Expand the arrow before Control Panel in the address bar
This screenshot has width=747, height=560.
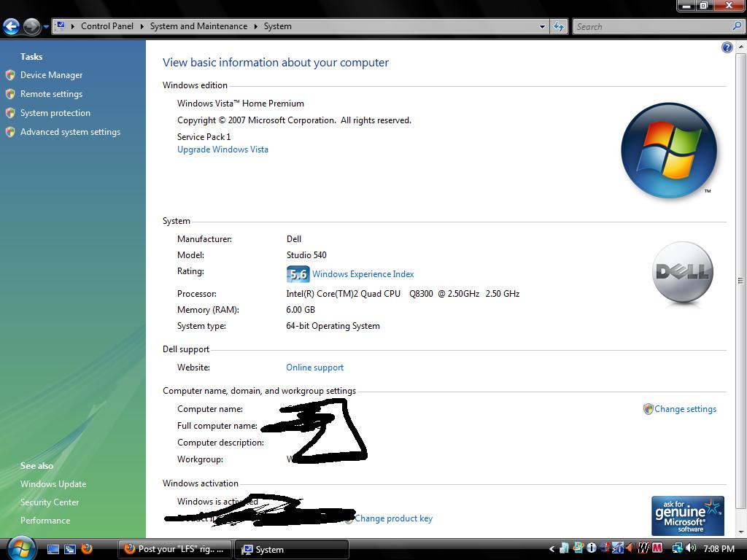(73, 26)
